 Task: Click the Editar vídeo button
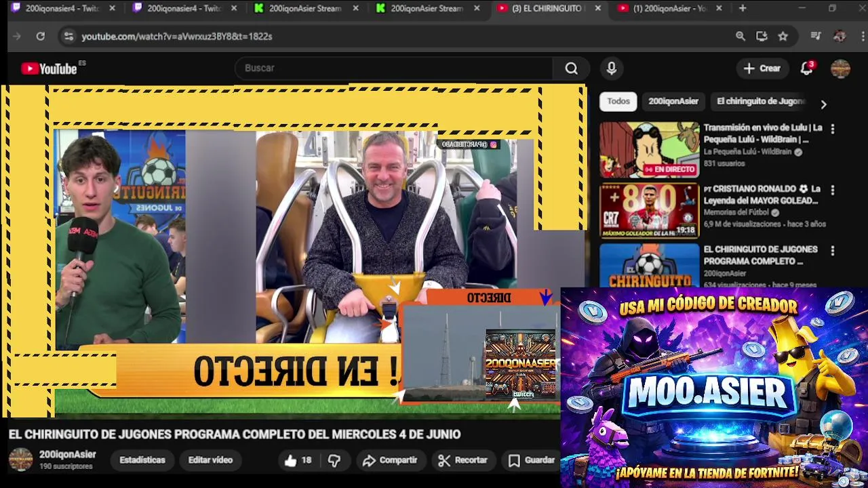(210, 460)
